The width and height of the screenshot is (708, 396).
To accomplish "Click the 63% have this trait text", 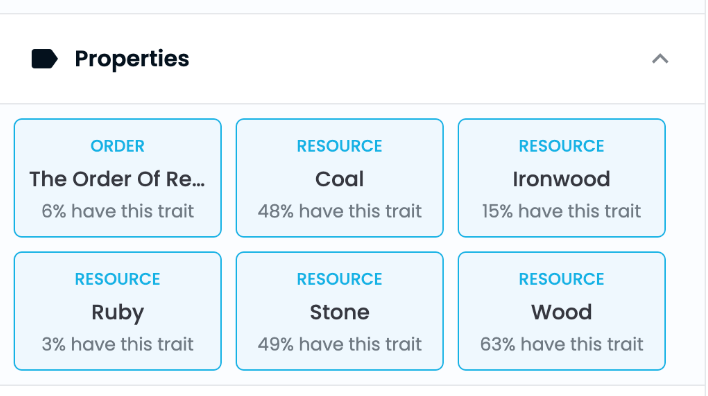I will 561,344.
